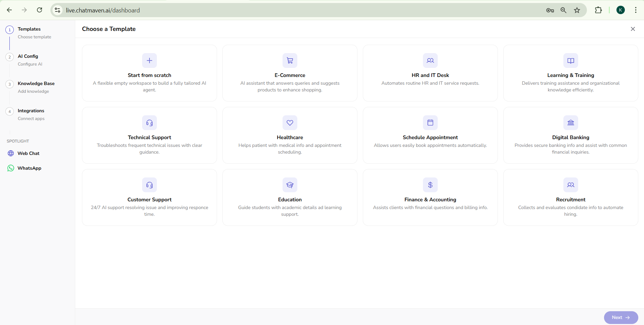The width and height of the screenshot is (644, 325).
Task: Open Web Chat from the Spotlight sidebar
Action: click(28, 153)
